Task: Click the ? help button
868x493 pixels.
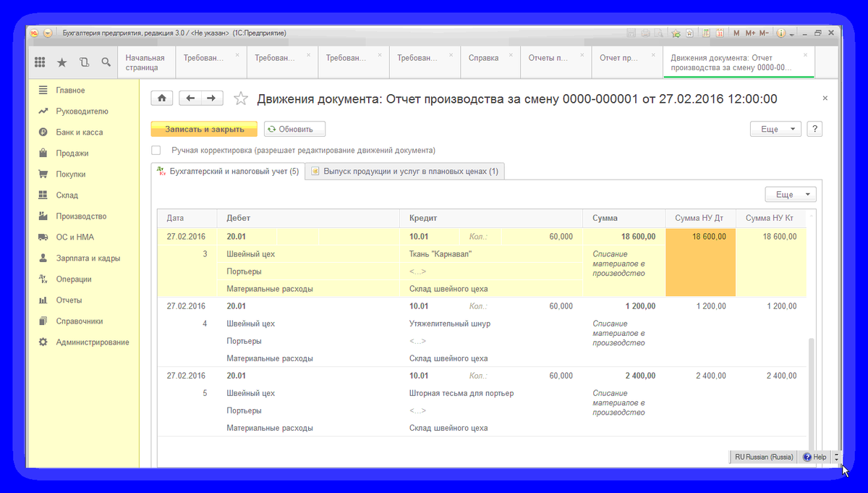Action: point(814,129)
